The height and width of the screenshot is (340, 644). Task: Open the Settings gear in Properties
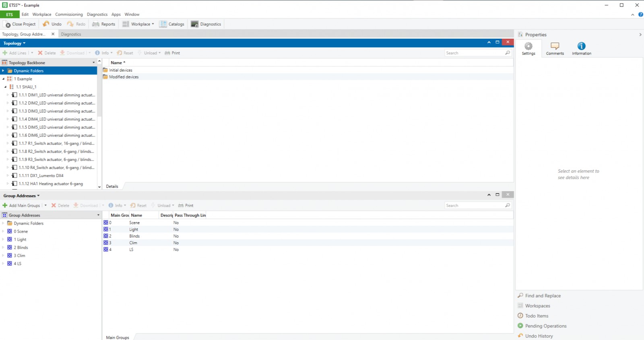528,46
